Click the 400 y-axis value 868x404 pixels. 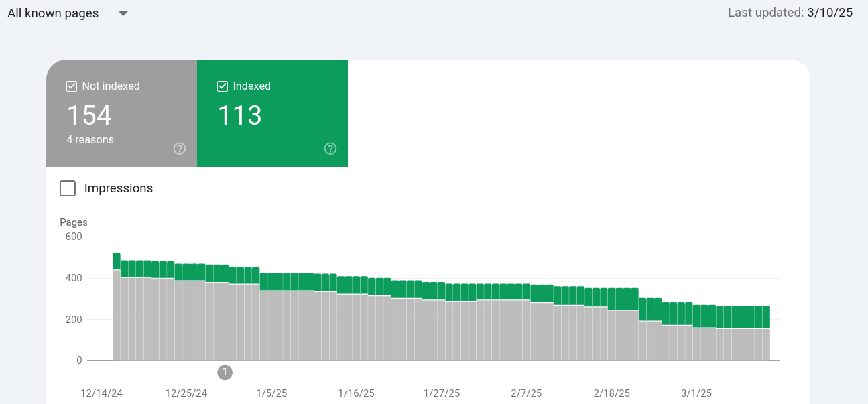click(x=74, y=278)
